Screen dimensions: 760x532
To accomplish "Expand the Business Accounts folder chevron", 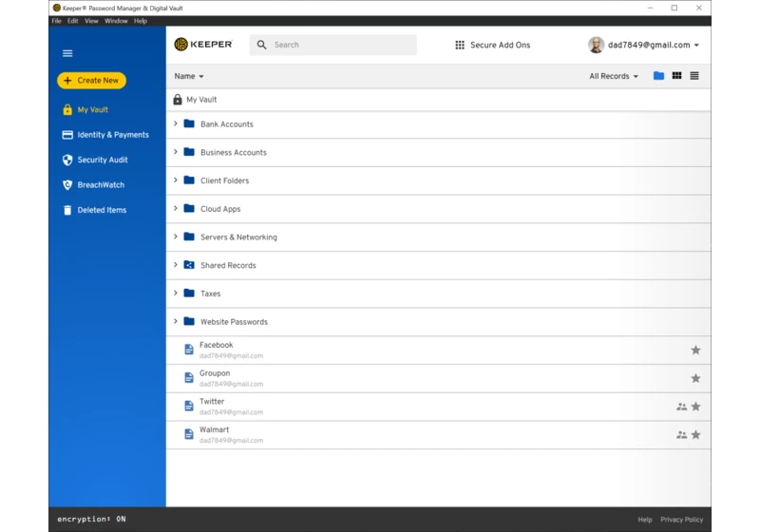I will (176, 152).
